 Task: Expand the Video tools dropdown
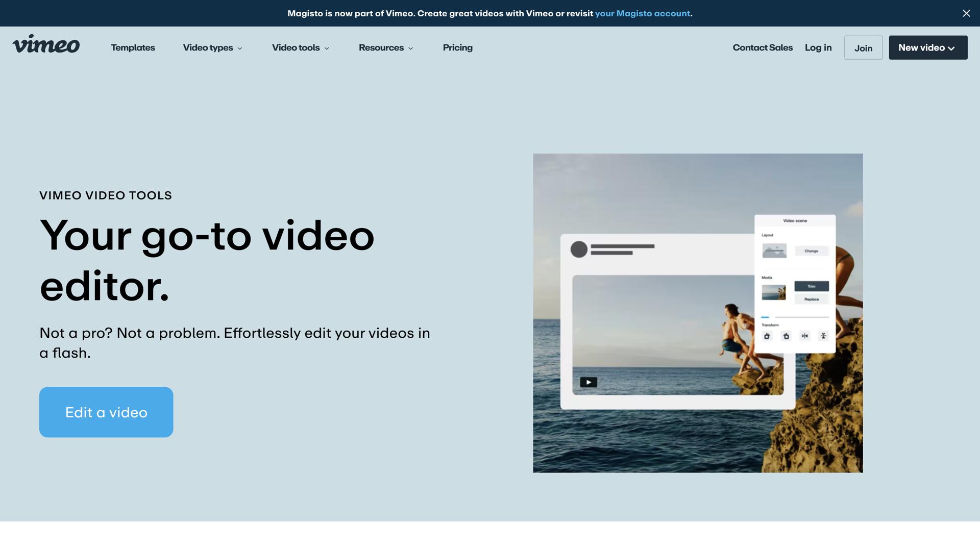(300, 48)
